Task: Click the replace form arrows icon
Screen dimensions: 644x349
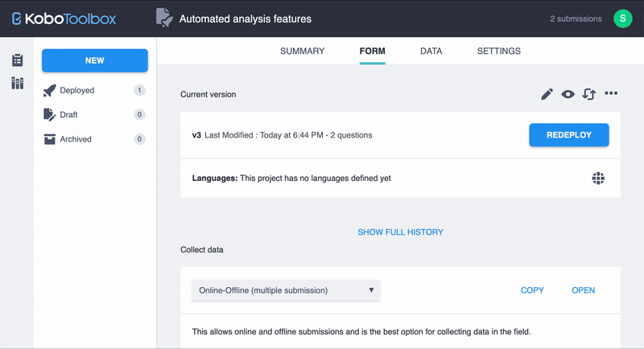Action: pyautogui.click(x=589, y=94)
